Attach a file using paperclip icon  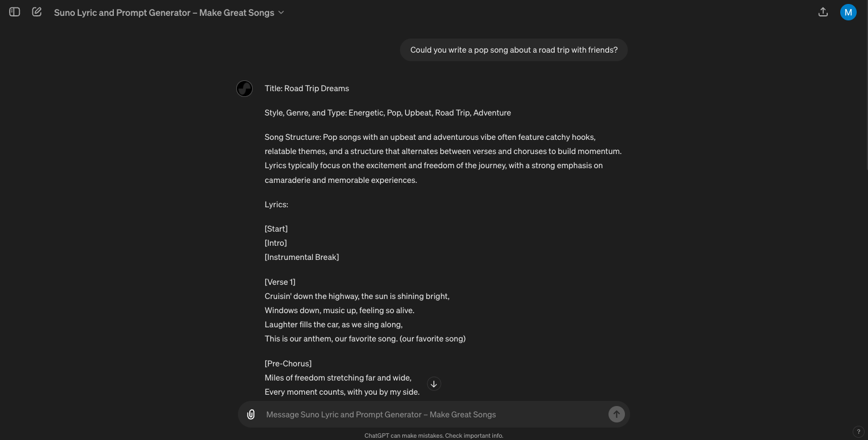coord(251,415)
